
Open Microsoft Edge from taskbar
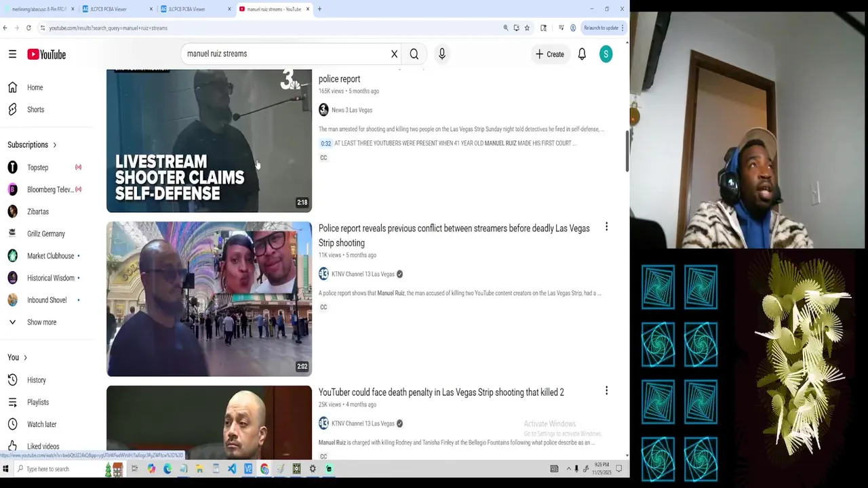coord(167,469)
